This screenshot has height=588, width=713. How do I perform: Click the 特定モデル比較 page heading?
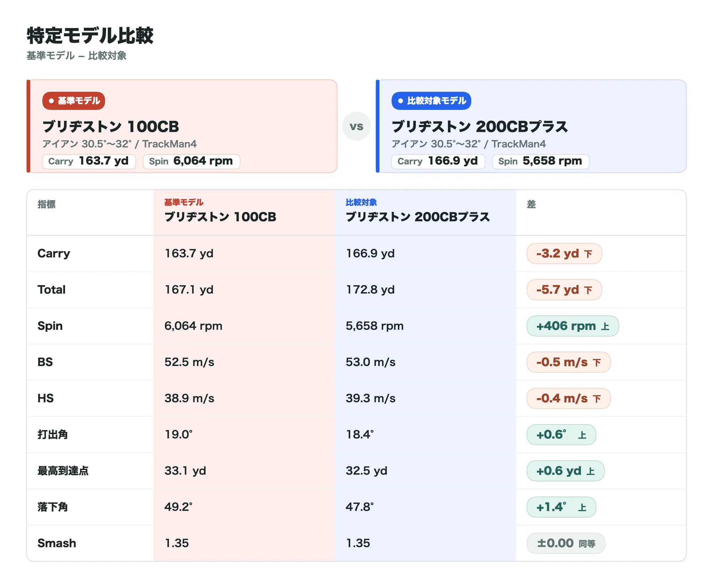[x=90, y=35]
